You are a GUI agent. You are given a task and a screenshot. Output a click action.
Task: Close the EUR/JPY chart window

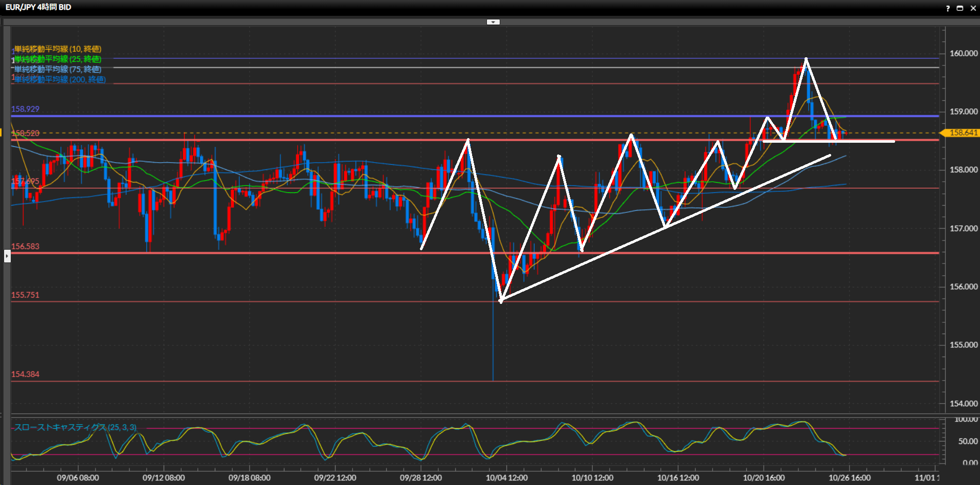[x=973, y=8]
